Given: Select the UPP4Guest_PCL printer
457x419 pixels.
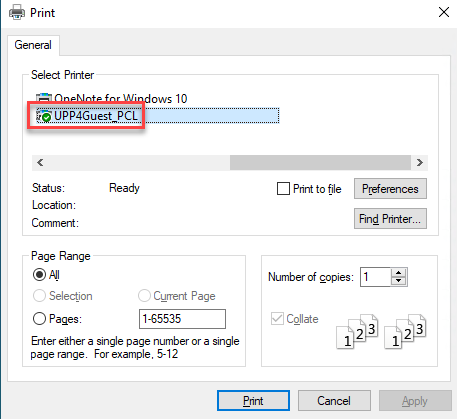Looking at the screenshot, I should 157,116.
